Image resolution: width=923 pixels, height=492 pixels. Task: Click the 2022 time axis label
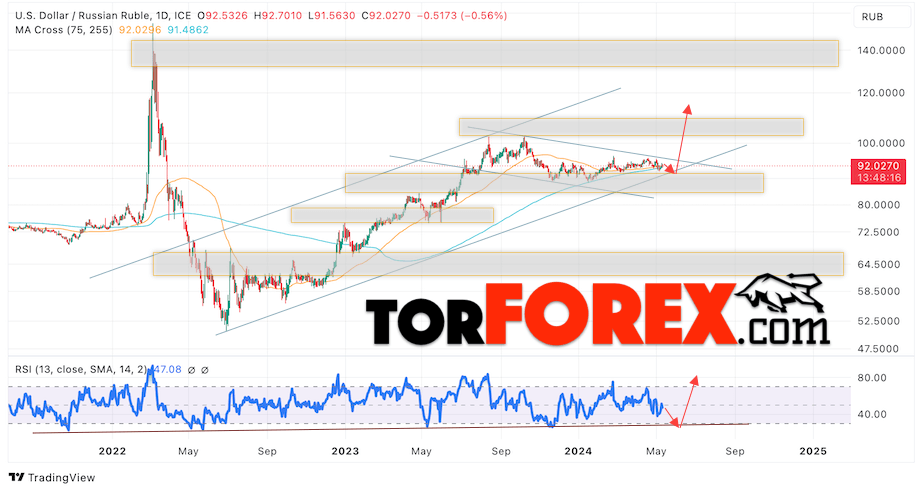coord(112,451)
